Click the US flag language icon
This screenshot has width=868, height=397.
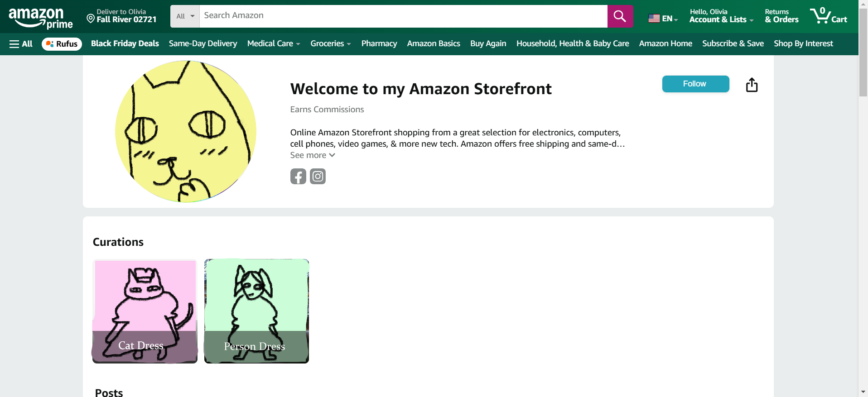coord(654,19)
